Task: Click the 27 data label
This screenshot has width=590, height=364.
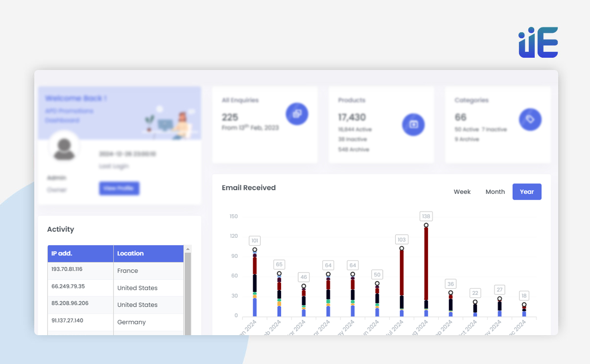Action: coord(499,290)
